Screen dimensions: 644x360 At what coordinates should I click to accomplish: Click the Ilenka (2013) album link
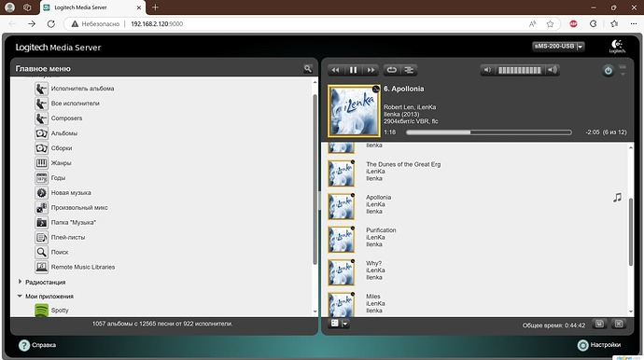pyautogui.click(x=401, y=114)
